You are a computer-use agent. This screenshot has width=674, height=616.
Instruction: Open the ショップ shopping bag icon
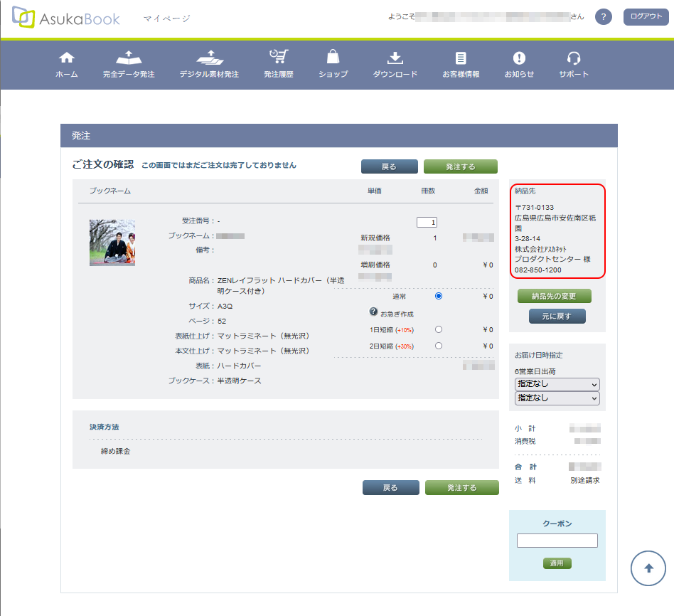[333, 58]
